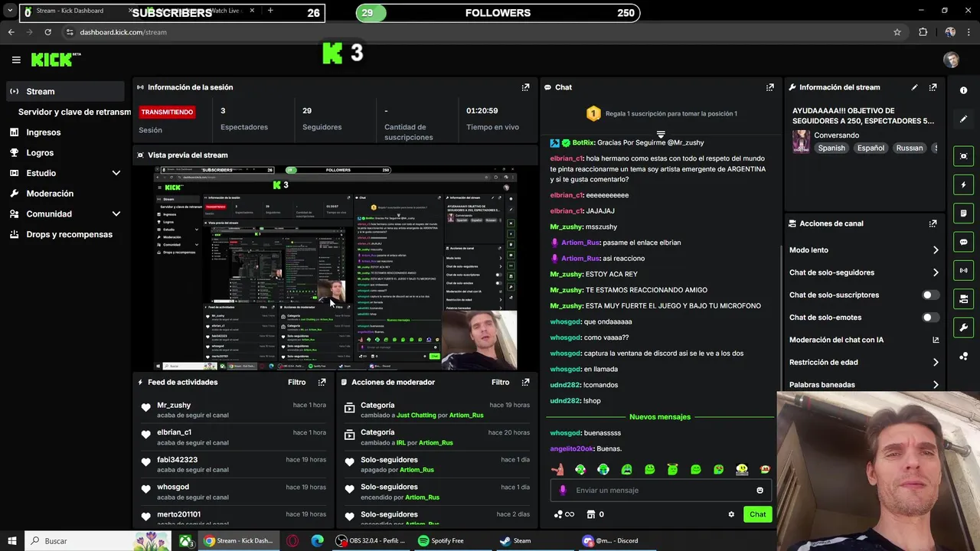Select Stream in the left sidebar
The image size is (980, 551).
pyautogui.click(x=65, y=91)
